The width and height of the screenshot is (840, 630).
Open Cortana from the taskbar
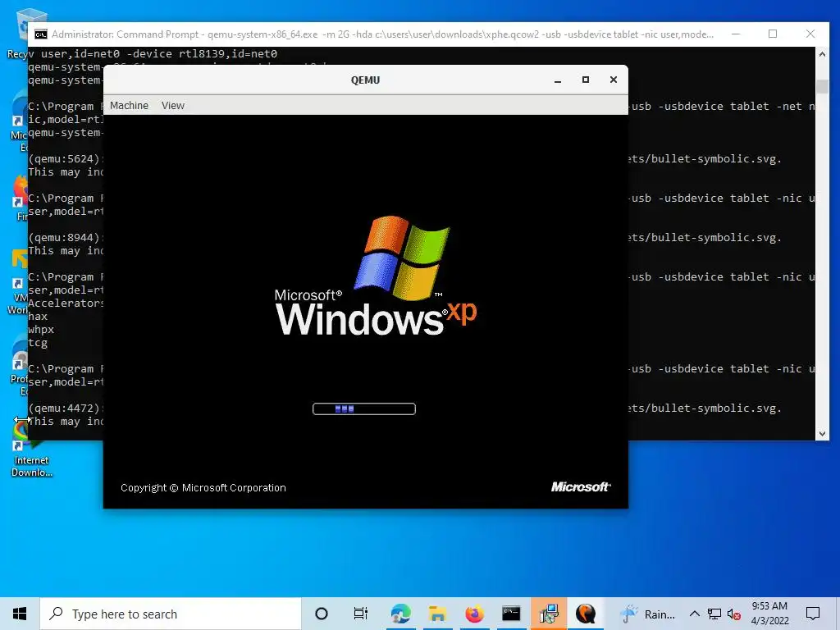coord(322,614)
